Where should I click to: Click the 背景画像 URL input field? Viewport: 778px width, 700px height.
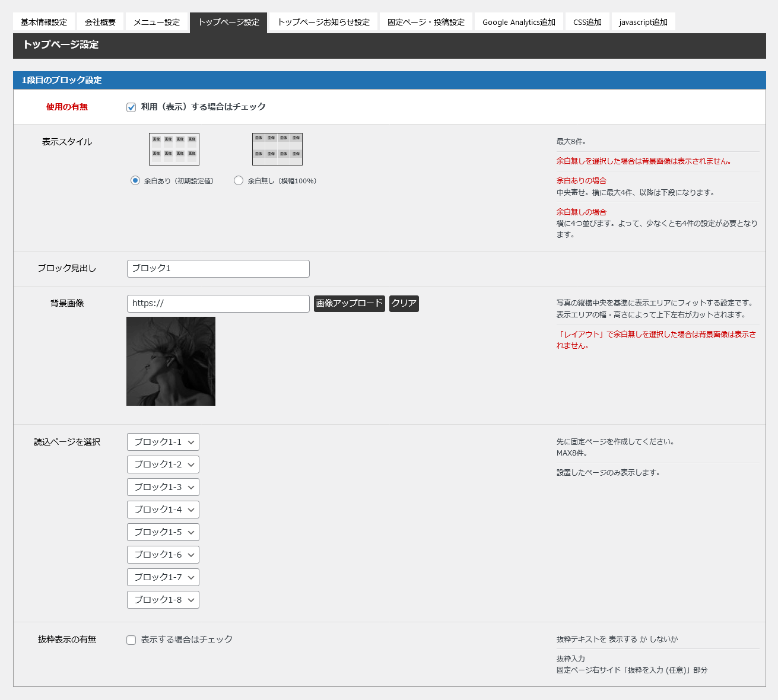tap(218, 304)
